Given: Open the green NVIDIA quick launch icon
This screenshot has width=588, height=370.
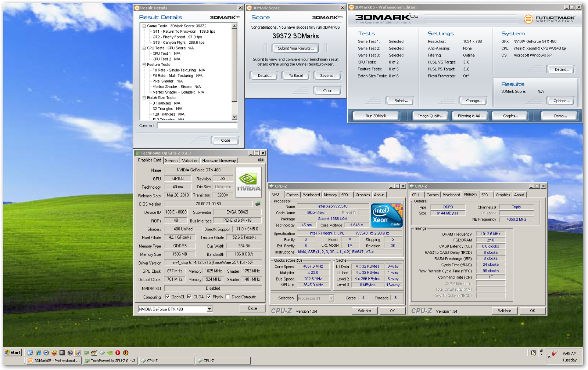Looking at the screenshot, I should tap(110, 353).
